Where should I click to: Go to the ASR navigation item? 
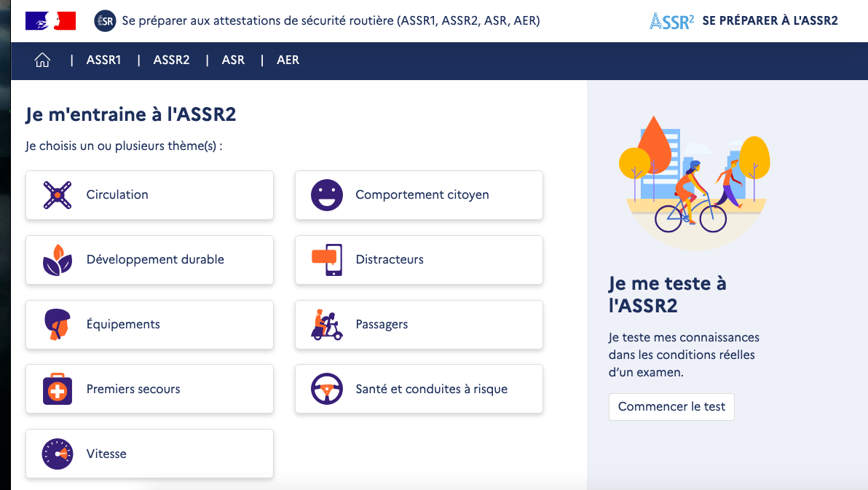pos(233,60)
